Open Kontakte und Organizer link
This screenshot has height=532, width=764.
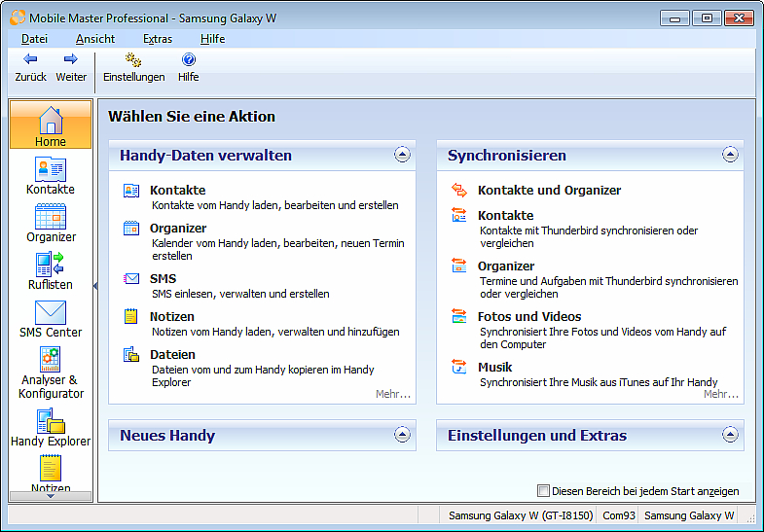pyautogui.click(x=549, y=191)
